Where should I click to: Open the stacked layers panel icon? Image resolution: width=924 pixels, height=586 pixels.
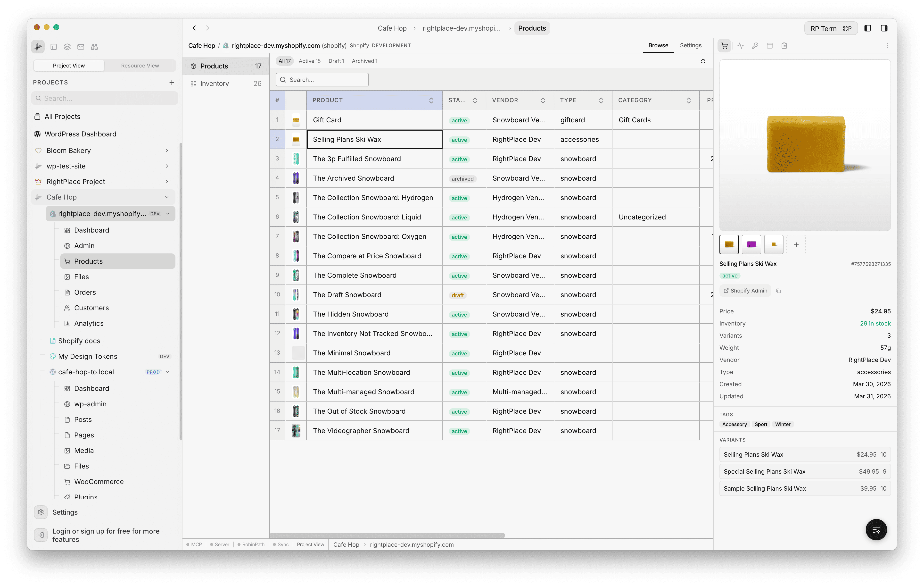point(67,46)
